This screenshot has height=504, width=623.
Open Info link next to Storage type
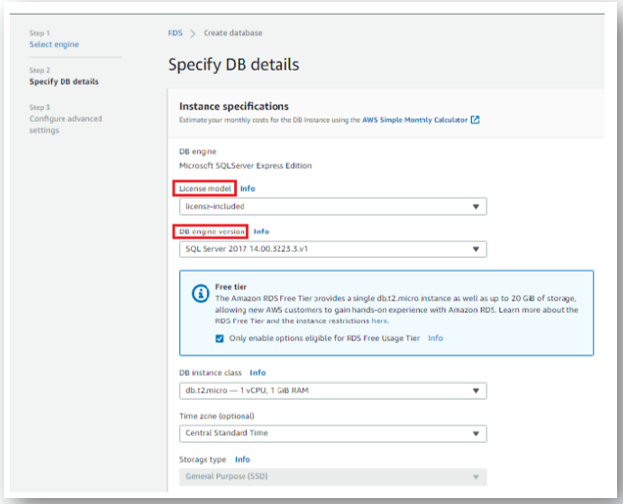pos(242,459)
